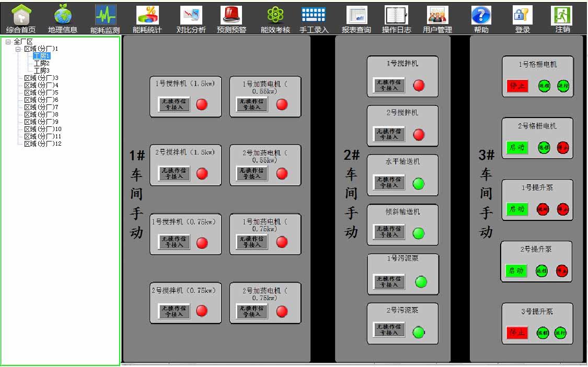Screen dimensions: 588x367
Task: Select 工房2 in the tree
Action: (x=42, y=63)
